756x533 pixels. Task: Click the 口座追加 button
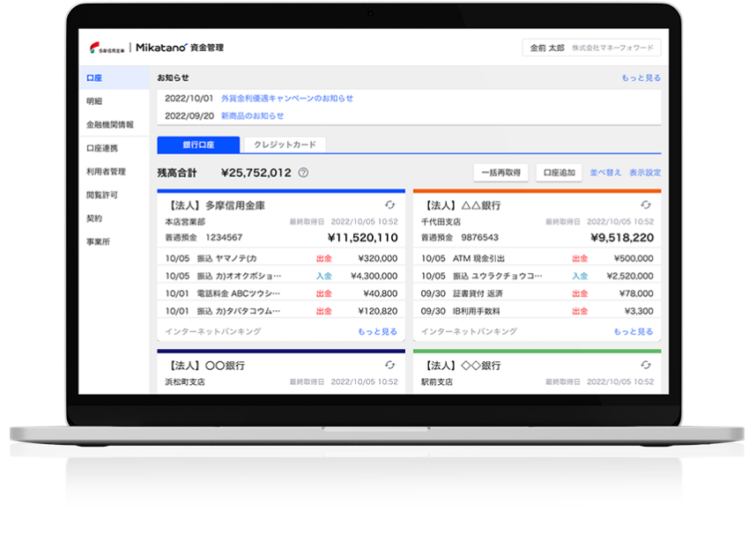pos(560,173)
